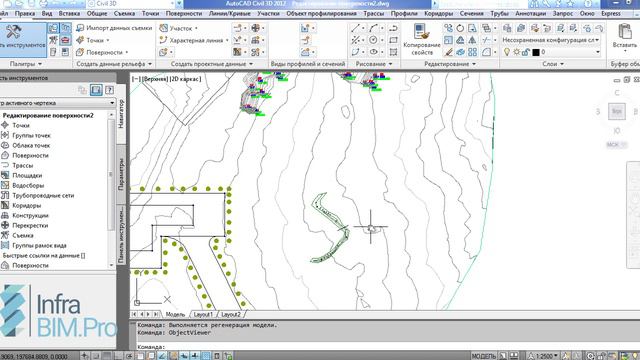Expand the Слои panel dropdown
Viewport: 640px width, 360px height.
tap(553, 64)
